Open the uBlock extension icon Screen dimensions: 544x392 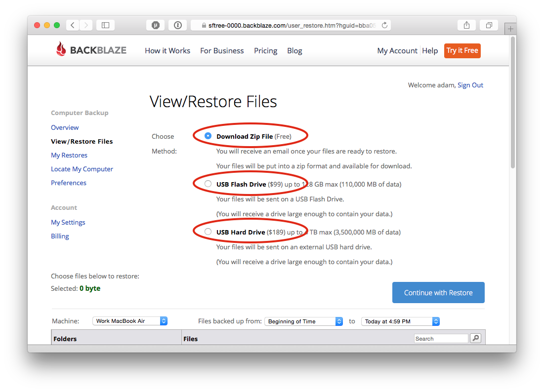click(156, 25)
